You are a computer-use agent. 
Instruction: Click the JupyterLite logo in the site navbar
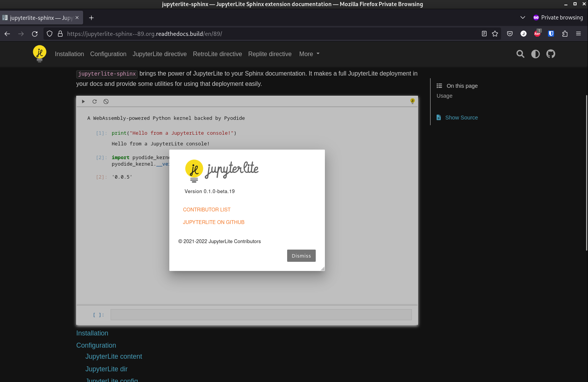point(40,54)
